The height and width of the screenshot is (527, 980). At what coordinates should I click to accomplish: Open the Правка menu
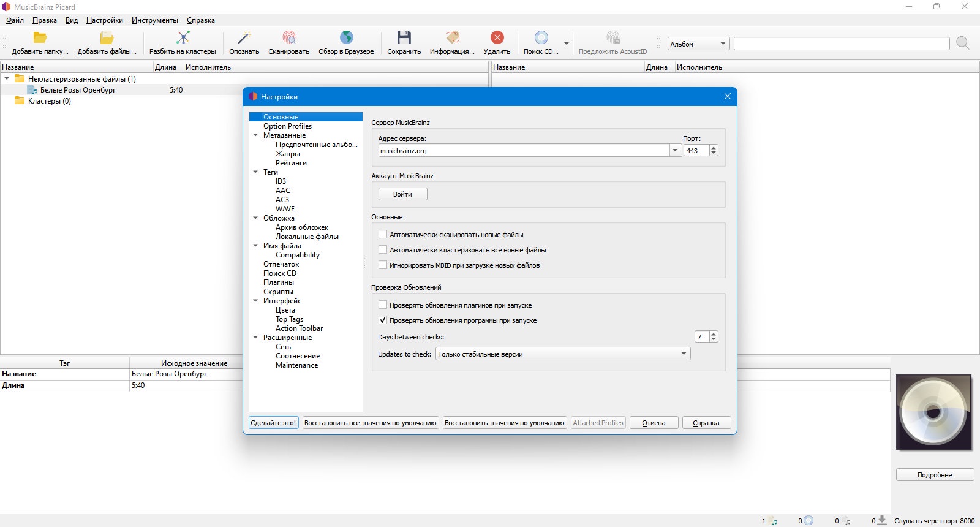[45, 20]
